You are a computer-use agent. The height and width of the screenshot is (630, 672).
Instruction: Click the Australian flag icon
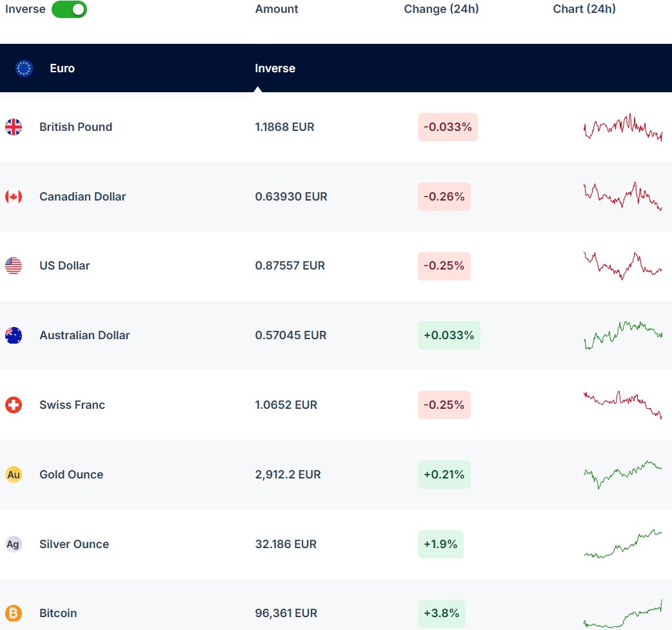14,335
